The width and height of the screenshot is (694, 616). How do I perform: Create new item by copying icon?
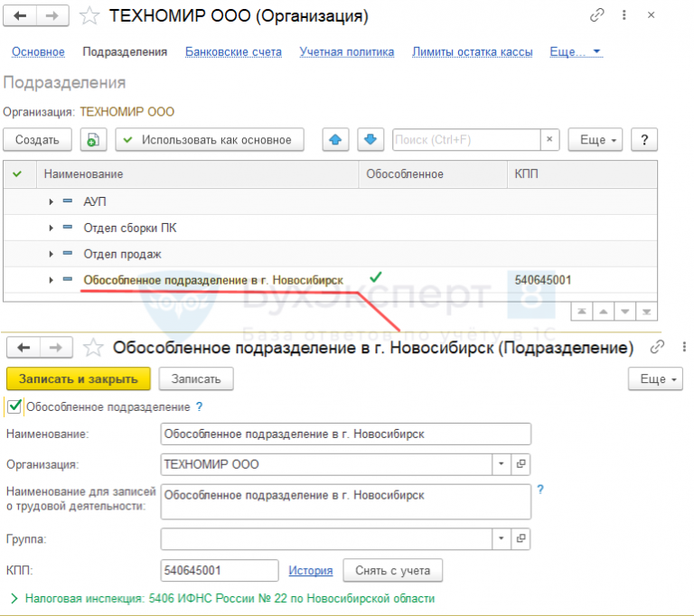point(93,140)
